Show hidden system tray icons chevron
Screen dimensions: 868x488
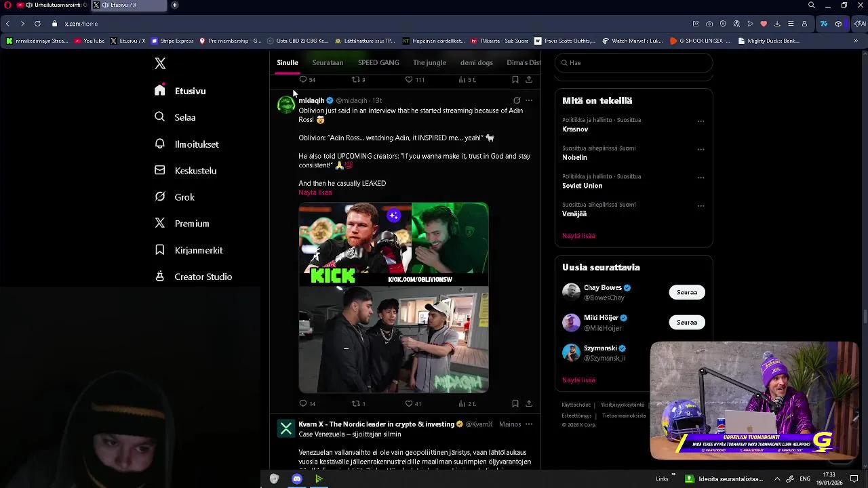[777, 479]
